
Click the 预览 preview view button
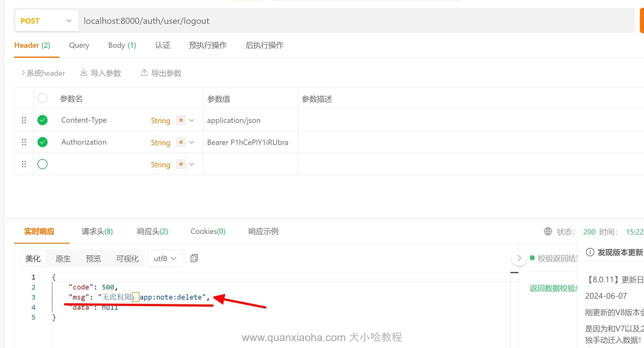click(93, 258)
